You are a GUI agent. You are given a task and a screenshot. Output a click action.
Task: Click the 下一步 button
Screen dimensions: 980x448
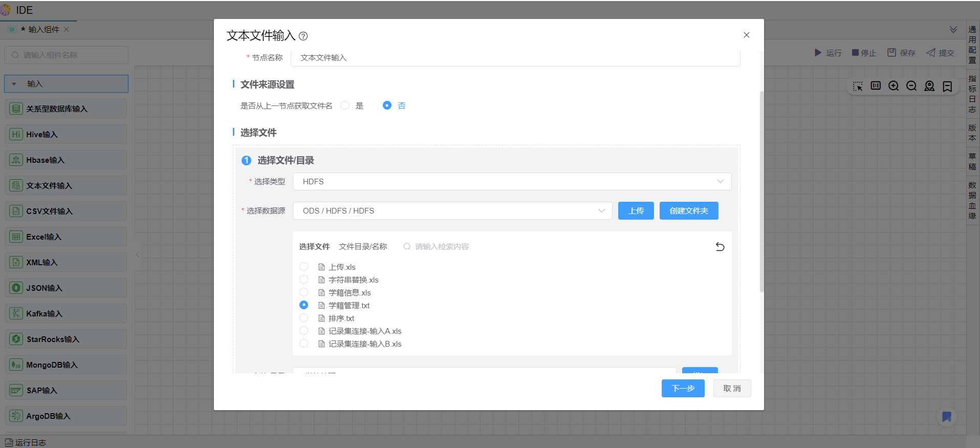683,389
